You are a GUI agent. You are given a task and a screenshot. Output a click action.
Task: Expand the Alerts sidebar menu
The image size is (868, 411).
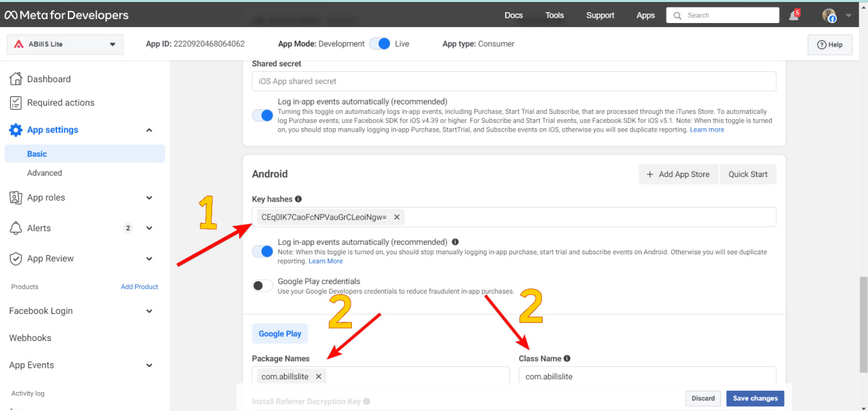coord(149,229)
